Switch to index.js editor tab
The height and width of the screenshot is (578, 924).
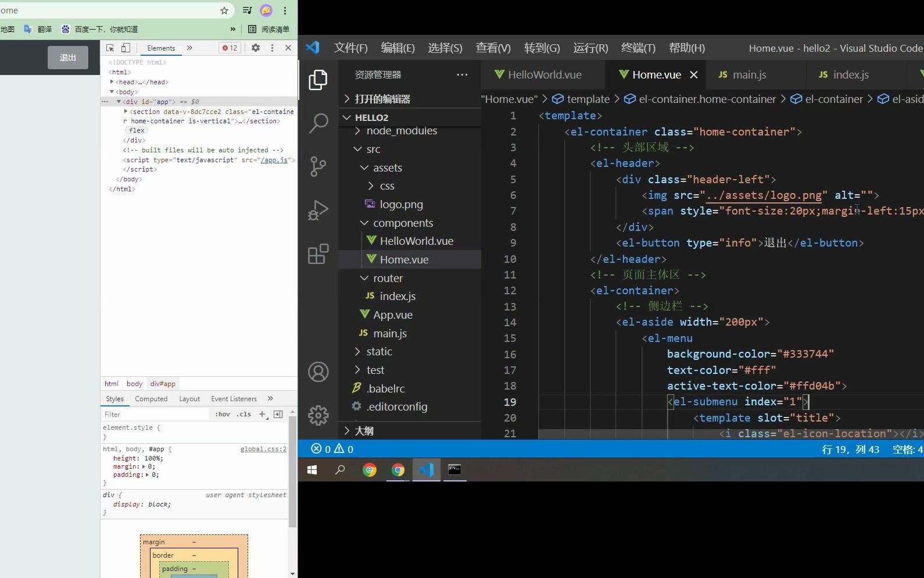point(850,74)
